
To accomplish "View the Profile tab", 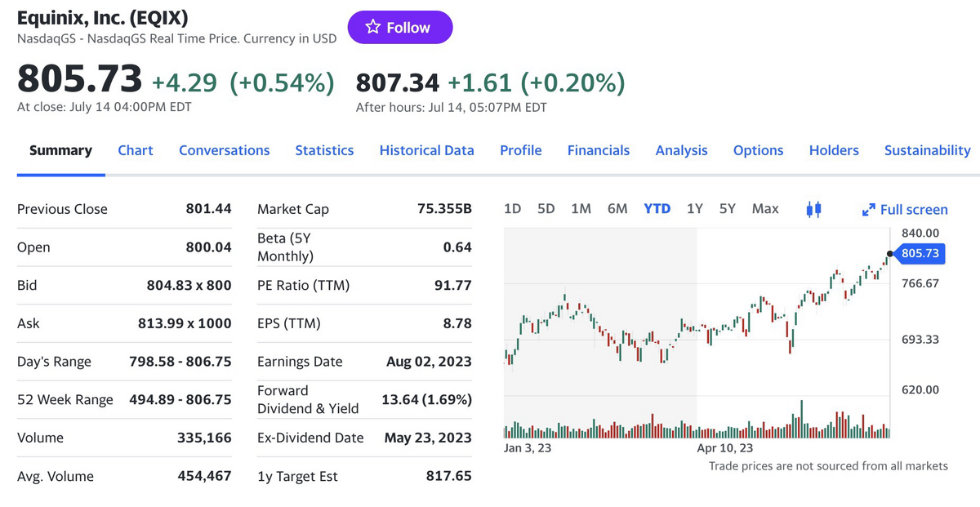I will (521, 150).
